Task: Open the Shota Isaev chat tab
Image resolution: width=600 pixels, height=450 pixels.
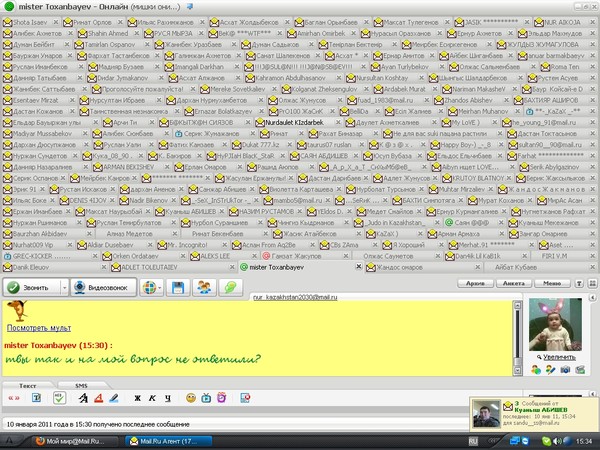Action: 31,22
